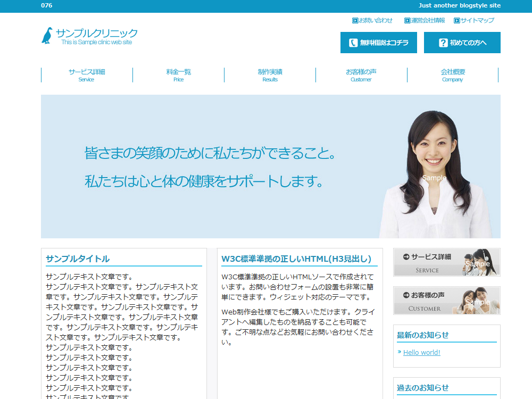Viewport: 532px width, 399px height.
Task: Go to サービス詳細 Service menu
Action: pos(87,75)
